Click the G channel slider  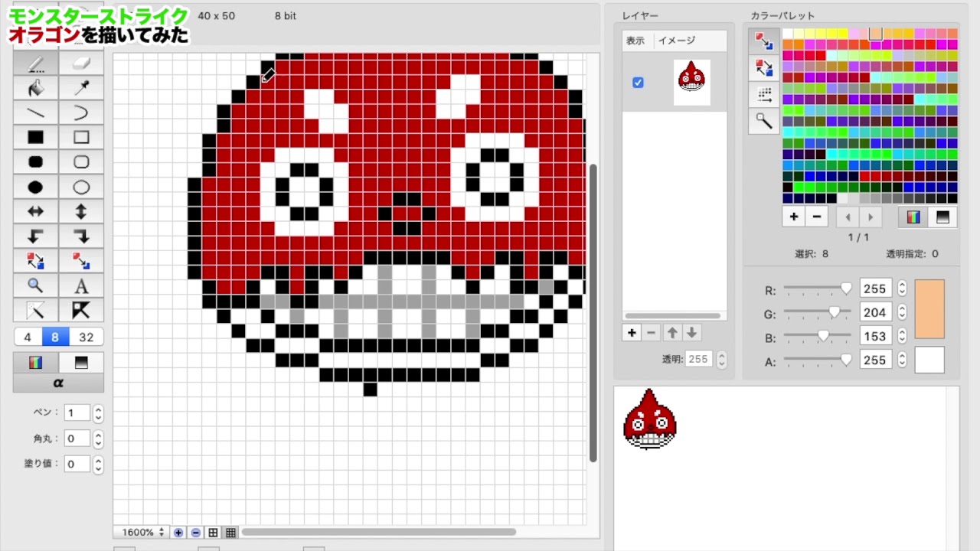(817, 312)
